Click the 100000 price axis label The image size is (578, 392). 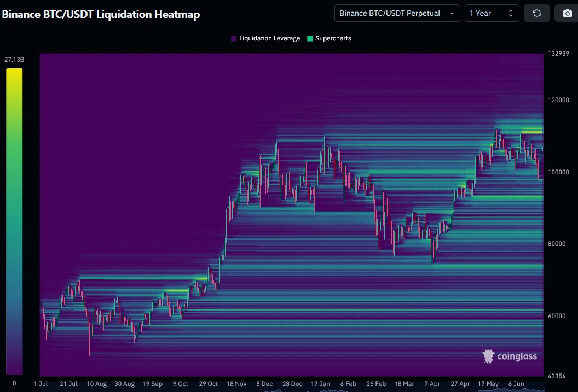click(x=558, y=172)
